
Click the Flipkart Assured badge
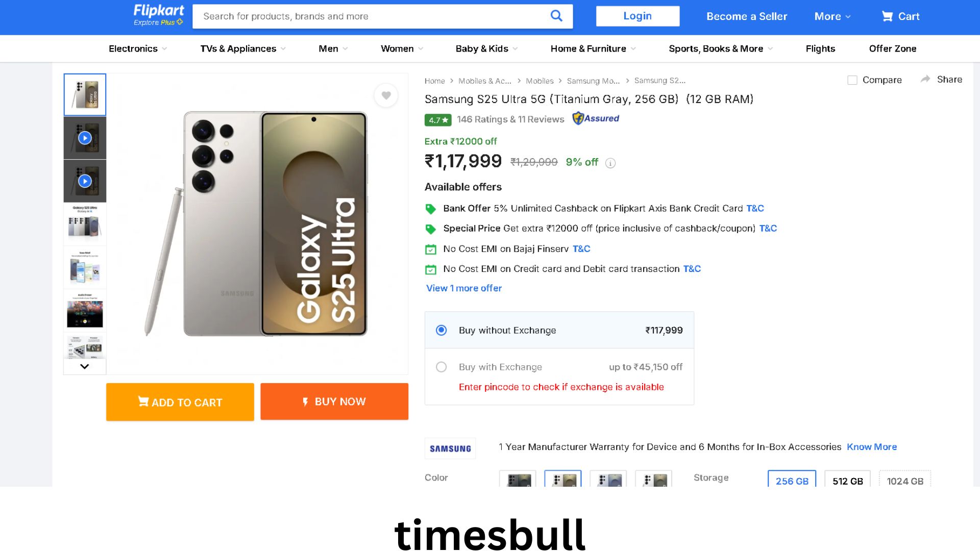click(x=596, y=118)
